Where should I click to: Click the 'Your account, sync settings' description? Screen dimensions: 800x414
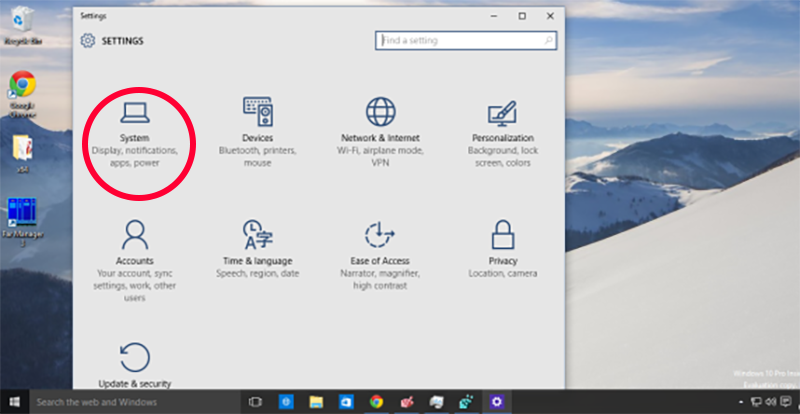135,285
